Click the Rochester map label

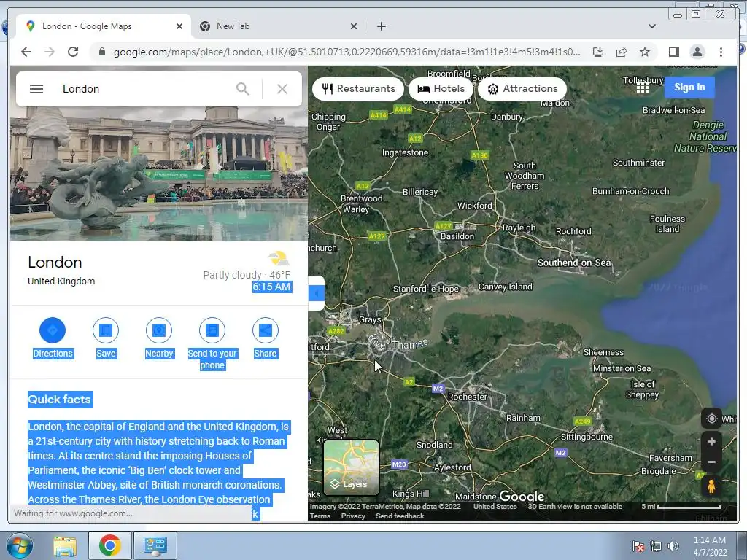(468, 397)
